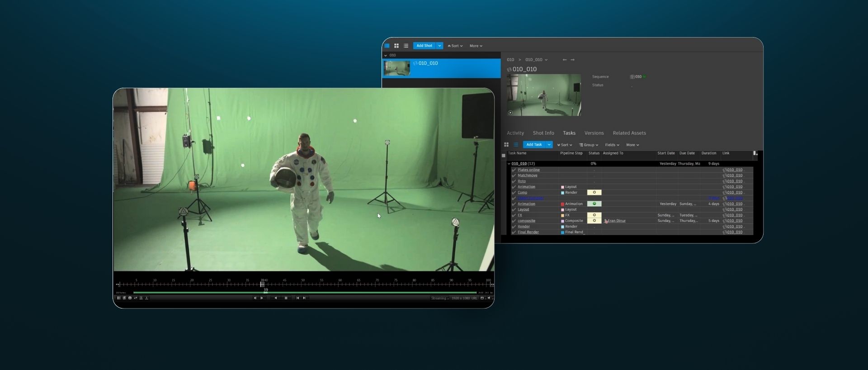Go to next shot with right arrow
Image resolution: width=868 pixels, height=370 pixels.
[573, 60]
